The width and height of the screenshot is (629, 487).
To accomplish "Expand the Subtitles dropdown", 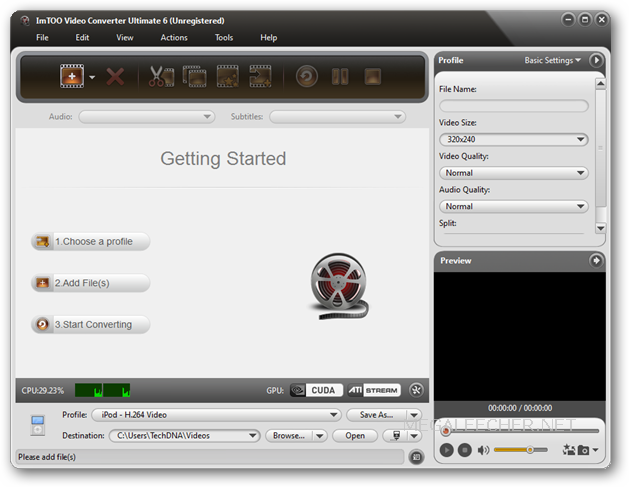I will [337, 117].
